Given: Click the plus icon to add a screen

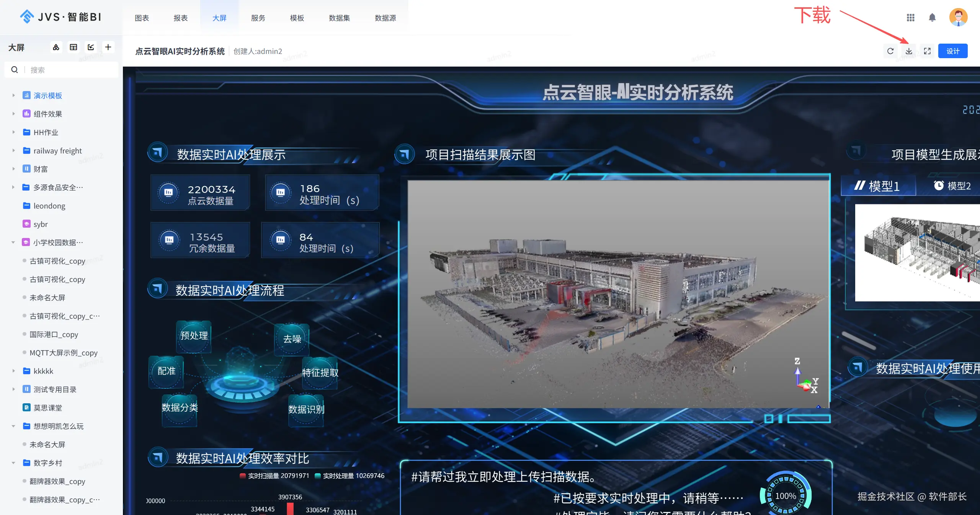Looking at the screenshot, I should tap(108, 47).
